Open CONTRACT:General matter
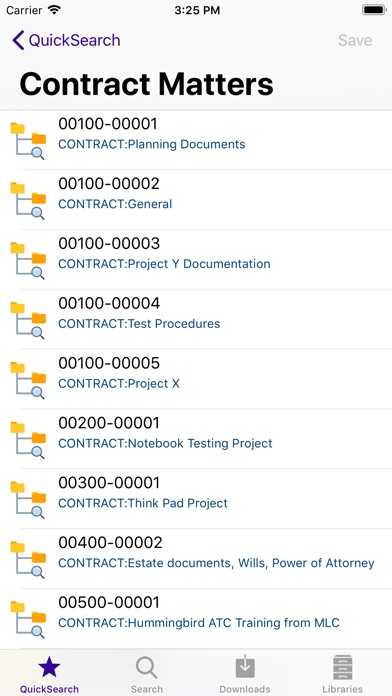The image size is (392, 696). coord(196,200)
